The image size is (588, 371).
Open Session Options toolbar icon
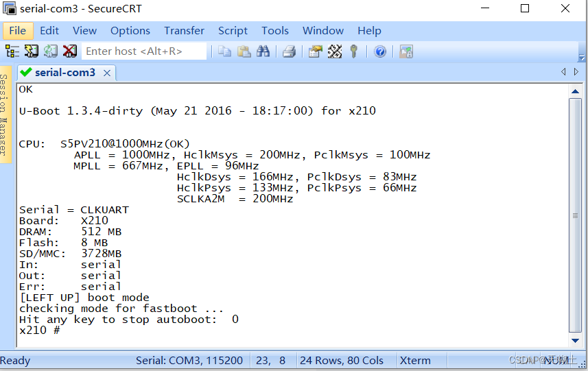click(x=315, y=51)
